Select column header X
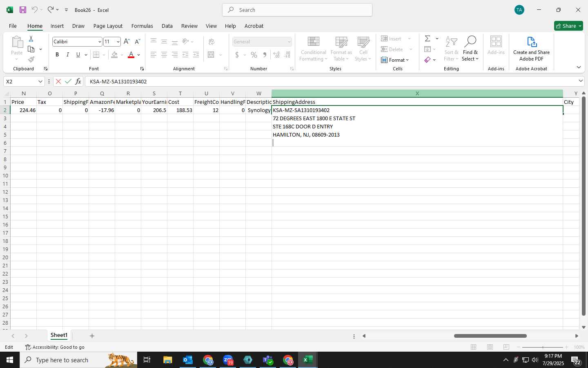Viewport: 588px width, 368px height. pos(417,94)
